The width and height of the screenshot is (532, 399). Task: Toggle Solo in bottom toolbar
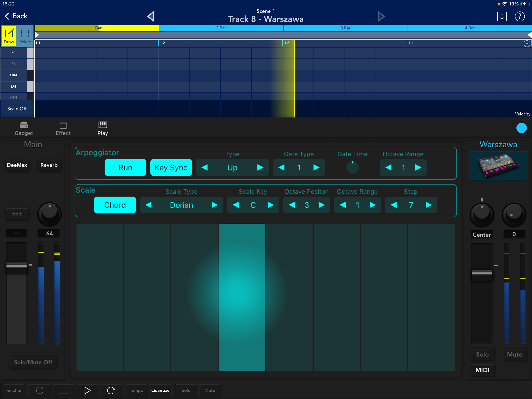click(186, 390)
